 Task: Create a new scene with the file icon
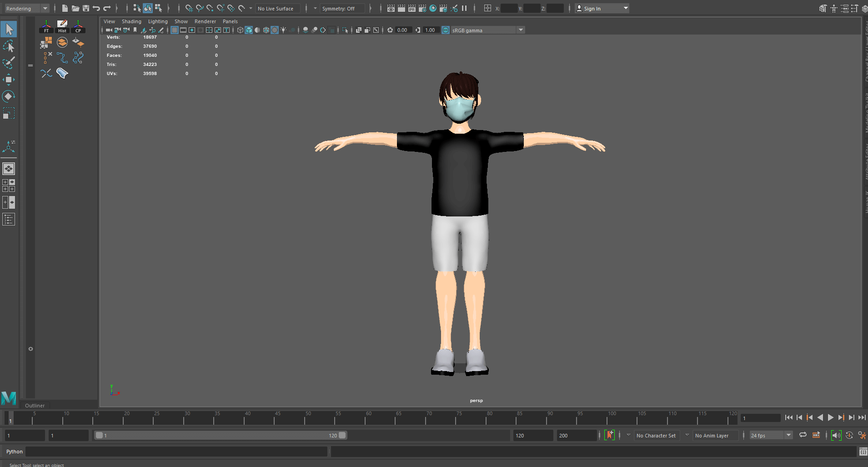(x=65, y=8)
